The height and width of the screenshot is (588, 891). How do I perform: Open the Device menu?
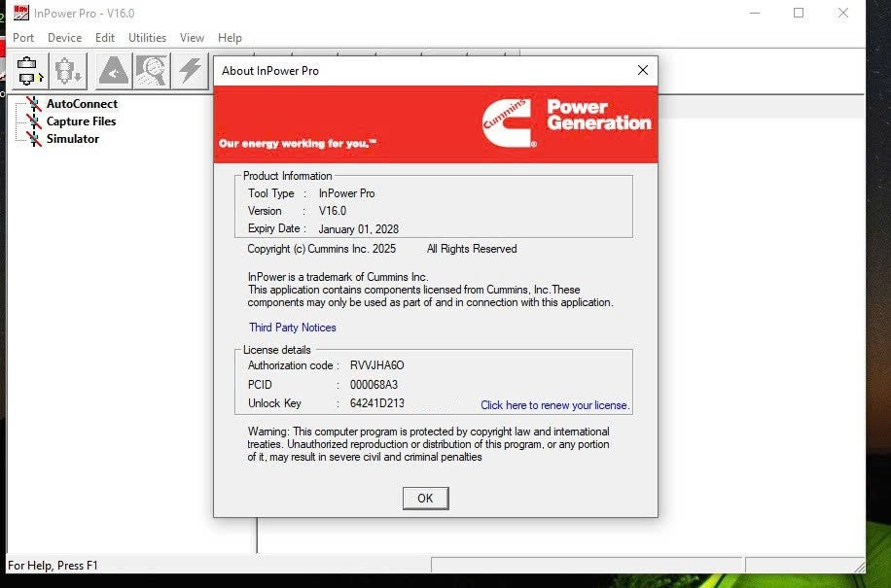coord(65,38)
